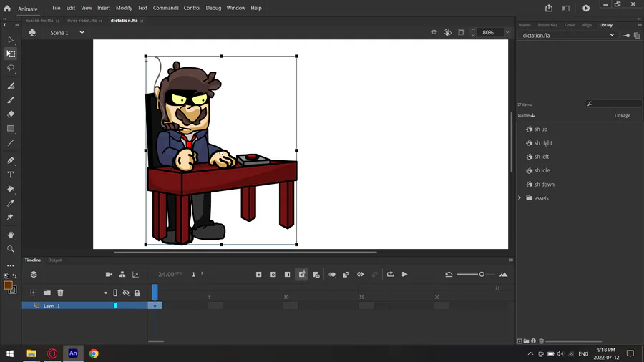644x362 pixels.
Task: Click the Share export icon
Action: (x=549, y=8)
